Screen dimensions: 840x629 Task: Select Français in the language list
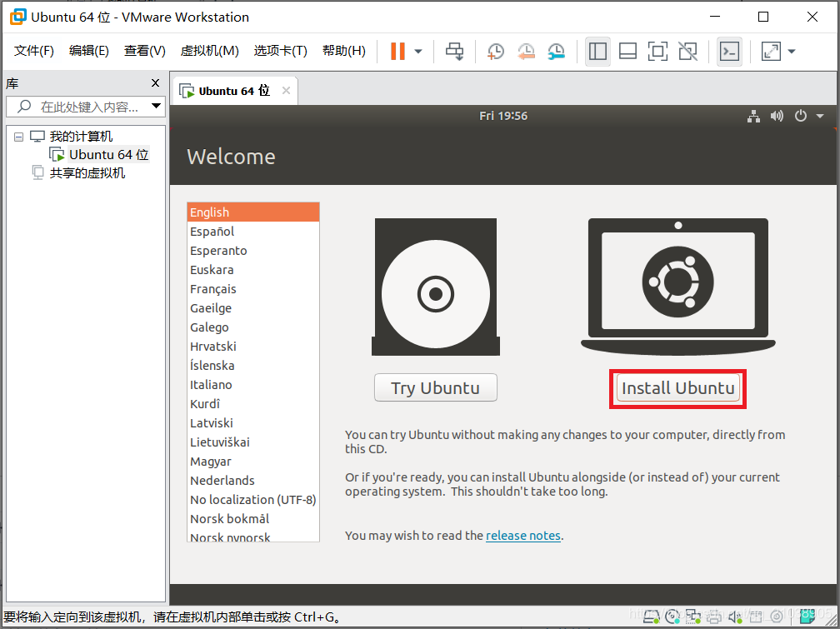click(x=252, y=289)
